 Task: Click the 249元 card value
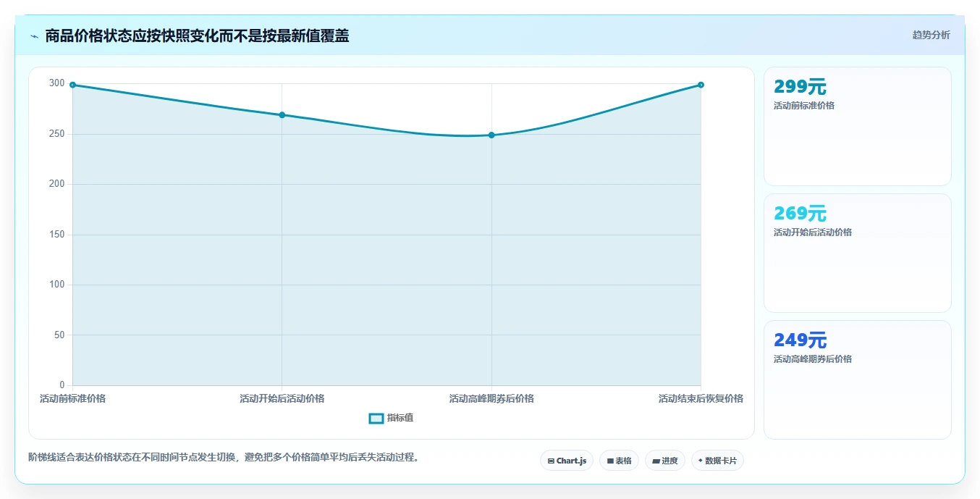(800, 340)
